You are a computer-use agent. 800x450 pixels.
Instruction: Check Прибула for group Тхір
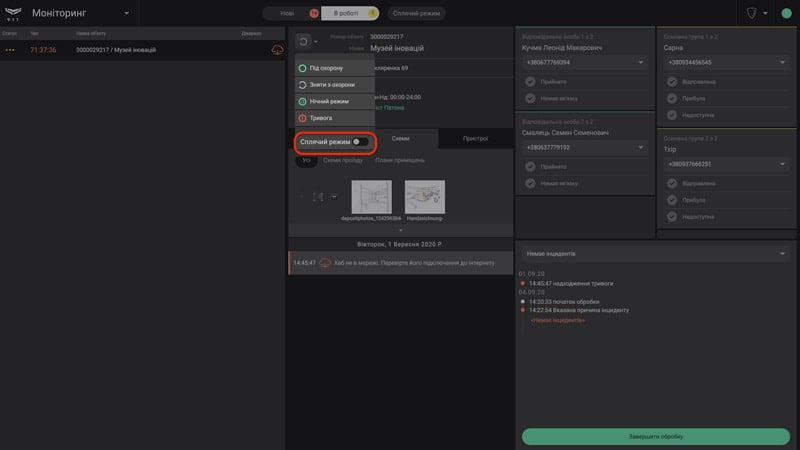click(x=672, y=200)
